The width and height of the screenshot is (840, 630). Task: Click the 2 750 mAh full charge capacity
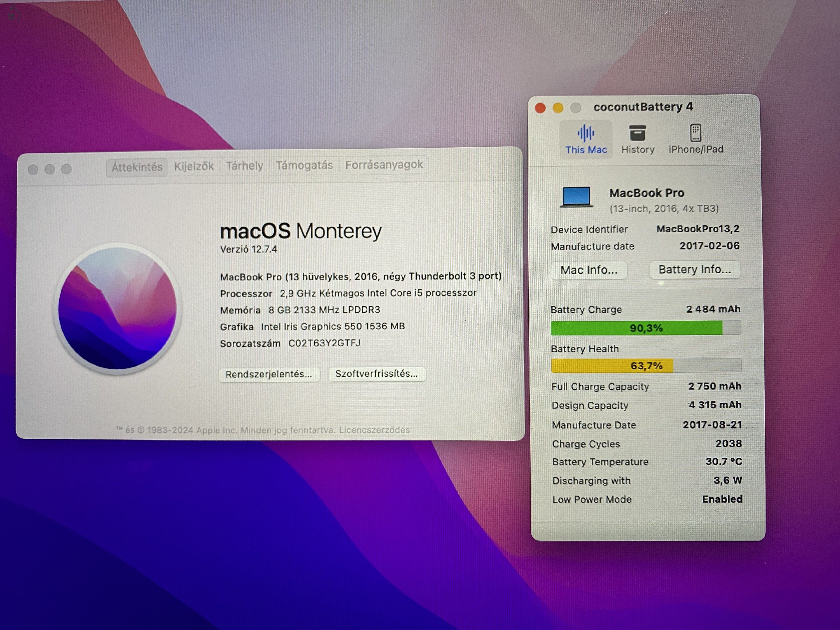point(715,386)
